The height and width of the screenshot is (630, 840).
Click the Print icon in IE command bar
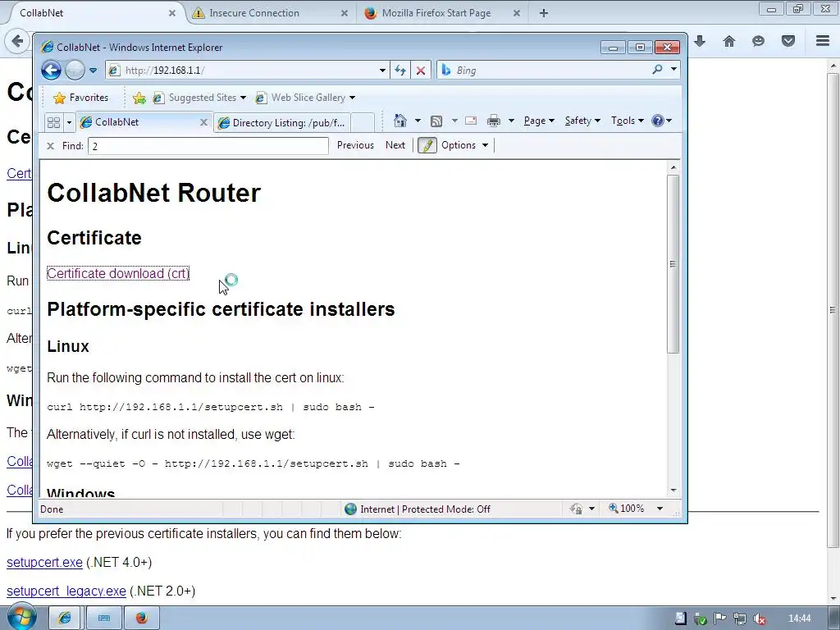click(493, 121)
